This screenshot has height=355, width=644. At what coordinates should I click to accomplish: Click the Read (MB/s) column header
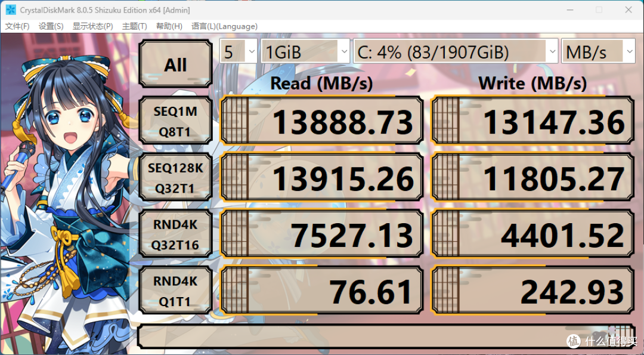tap(321, 84)
